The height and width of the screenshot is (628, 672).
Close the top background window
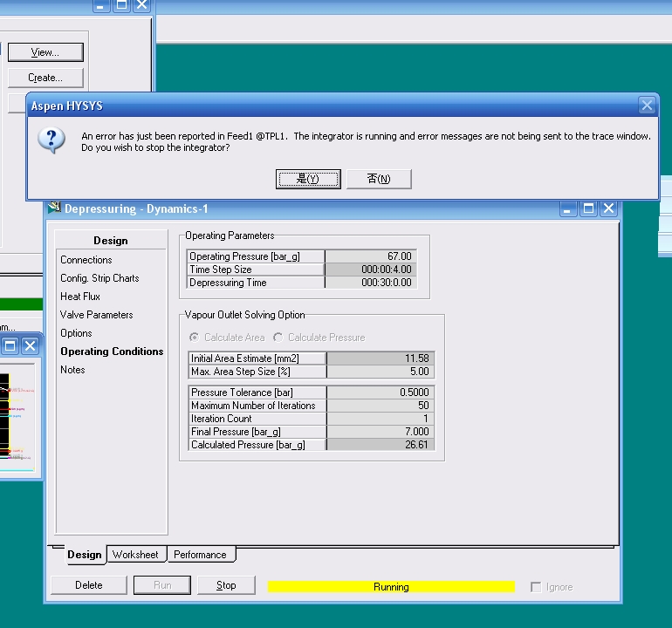point(142,4)
